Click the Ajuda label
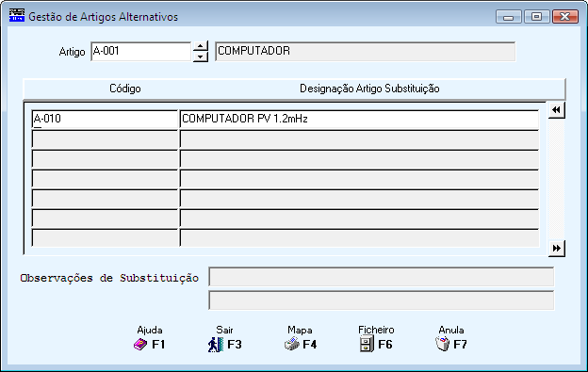588x372 pixels. [150, 330]
